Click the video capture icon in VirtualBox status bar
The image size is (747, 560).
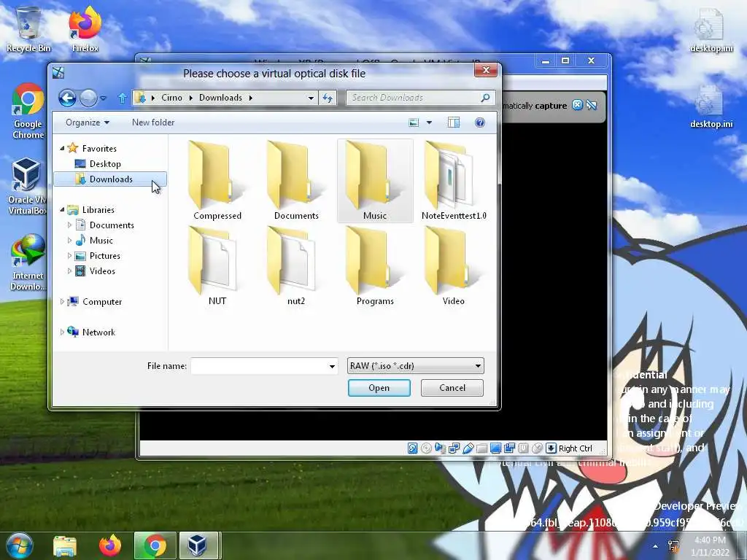[509, 448]
